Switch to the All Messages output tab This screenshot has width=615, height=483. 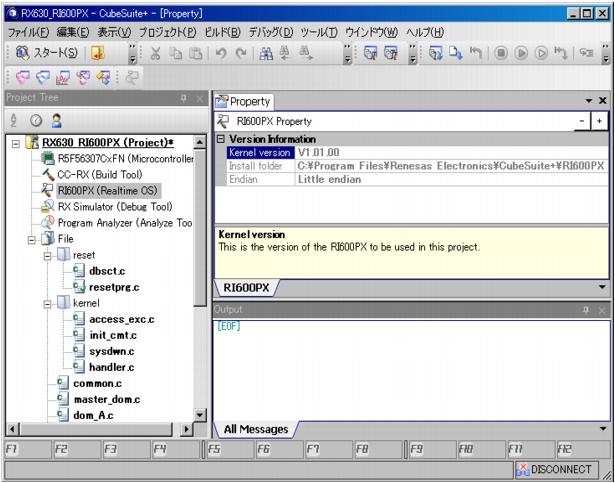coord(255,429)
